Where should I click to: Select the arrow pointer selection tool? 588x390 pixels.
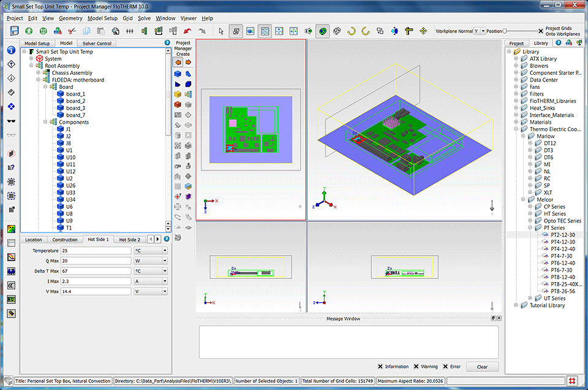(x=221, y=31)
